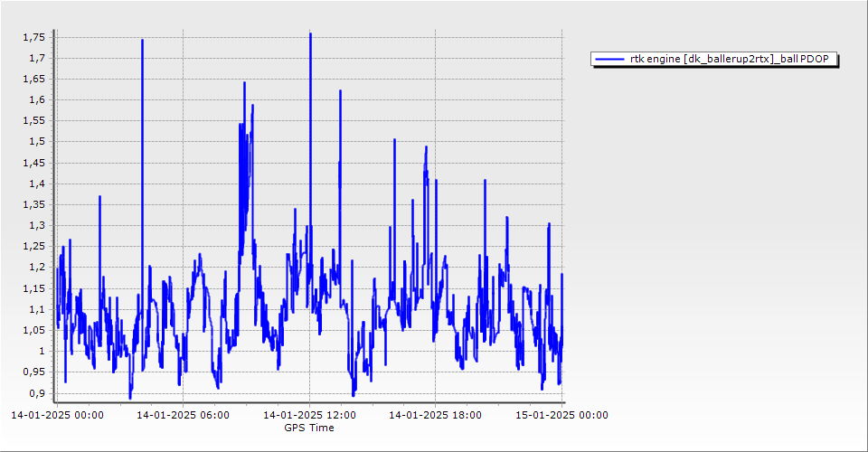This screenshot has height=452, width=868.
Task: Click the y-axis value 1,1
Action: point(37,309)
